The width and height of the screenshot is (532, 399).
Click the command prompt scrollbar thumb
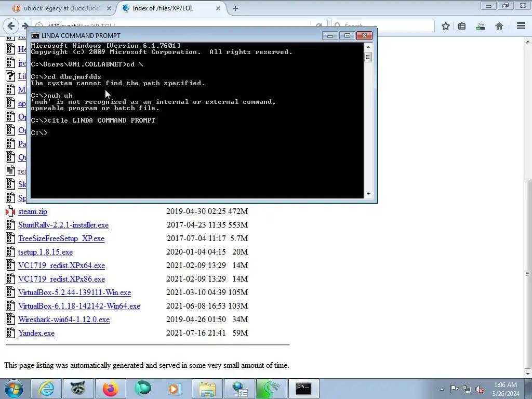368,57
